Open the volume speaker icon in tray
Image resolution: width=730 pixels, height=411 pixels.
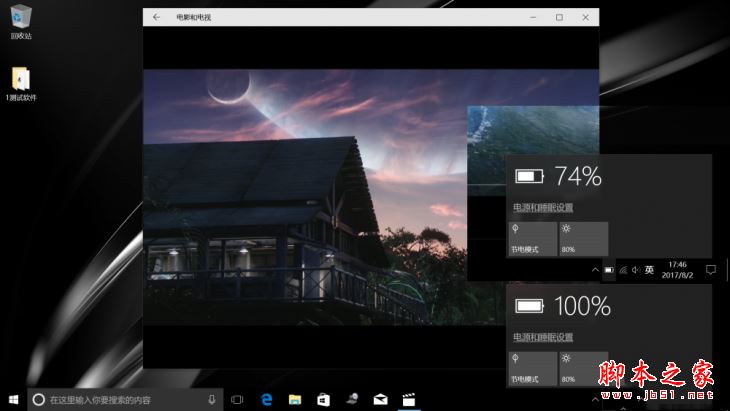coord(636,270)
